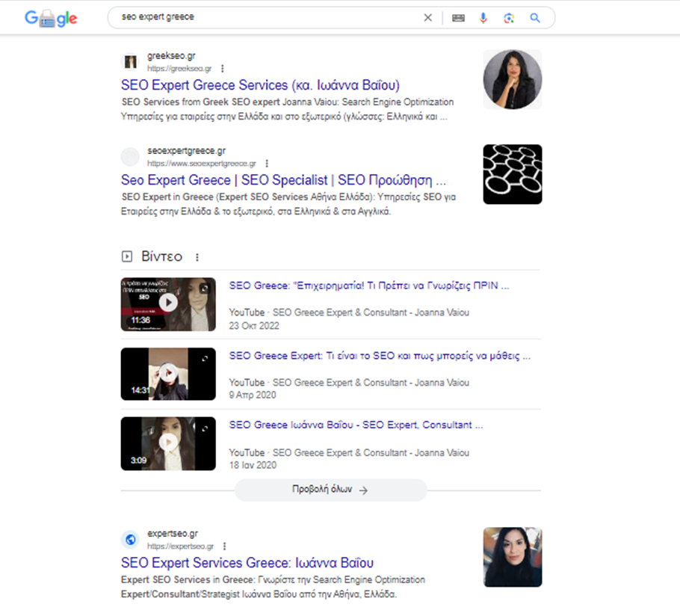This screenshot has height=616, width=680.
Task: Open "Seo Expert Greece | SEO Specialist" result
Action: point(283,180)
